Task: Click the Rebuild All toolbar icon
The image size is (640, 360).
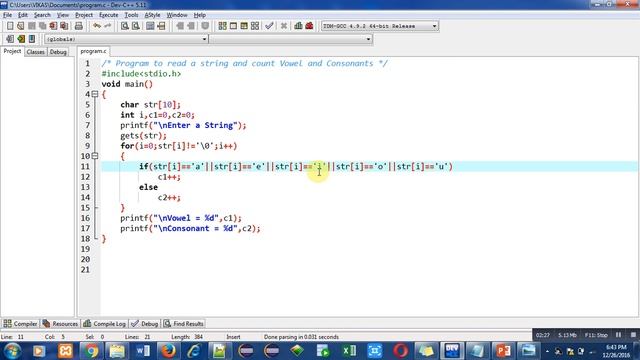Action: [x=255, y=26]
